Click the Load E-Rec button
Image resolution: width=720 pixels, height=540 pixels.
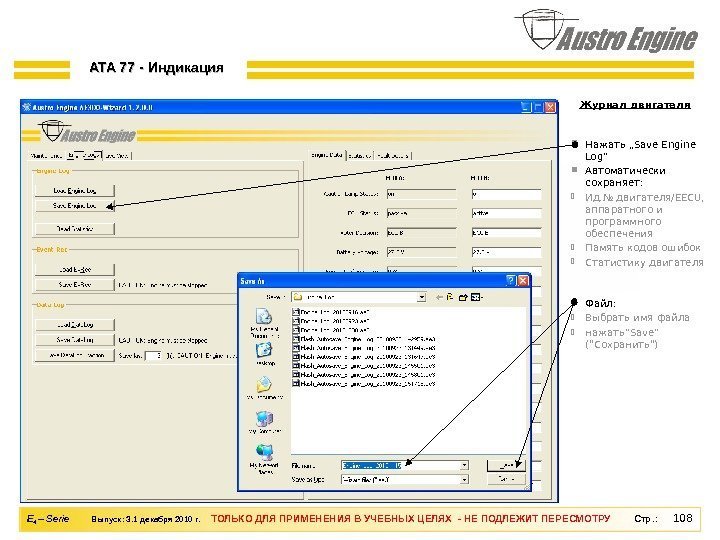click(74, 270)
